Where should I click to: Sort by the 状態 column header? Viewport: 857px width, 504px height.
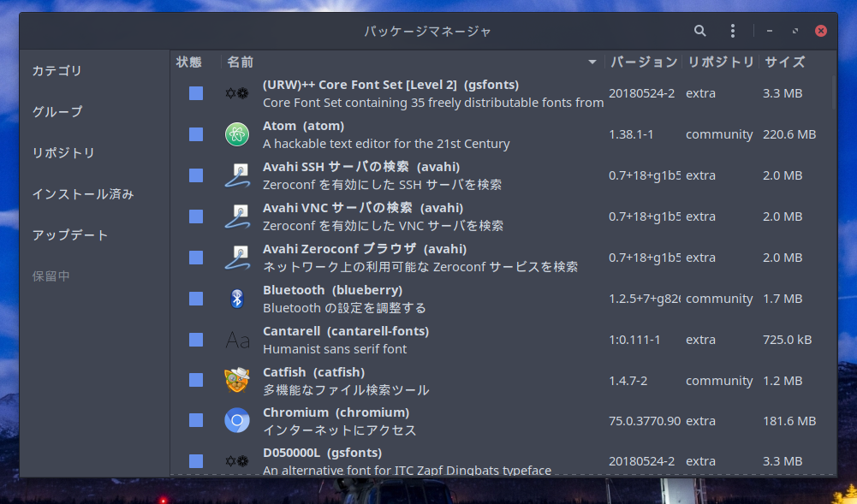tap(189, 62)
